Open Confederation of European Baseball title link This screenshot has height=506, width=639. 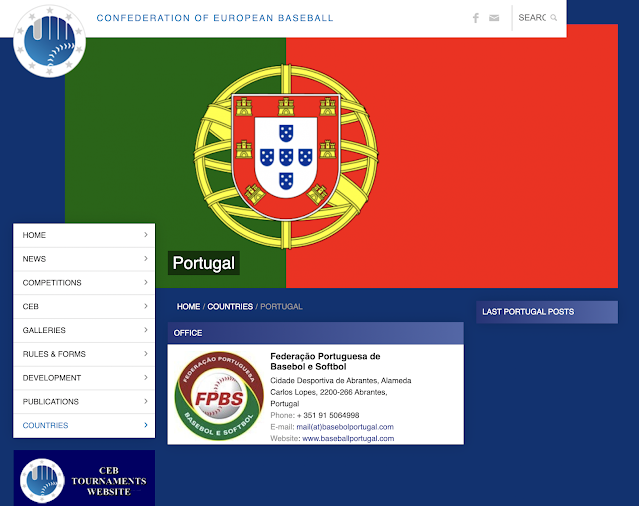[215, 18]
